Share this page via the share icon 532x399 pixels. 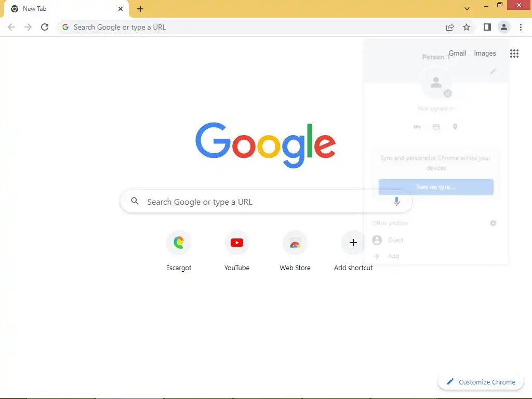[x=450, y=27]
